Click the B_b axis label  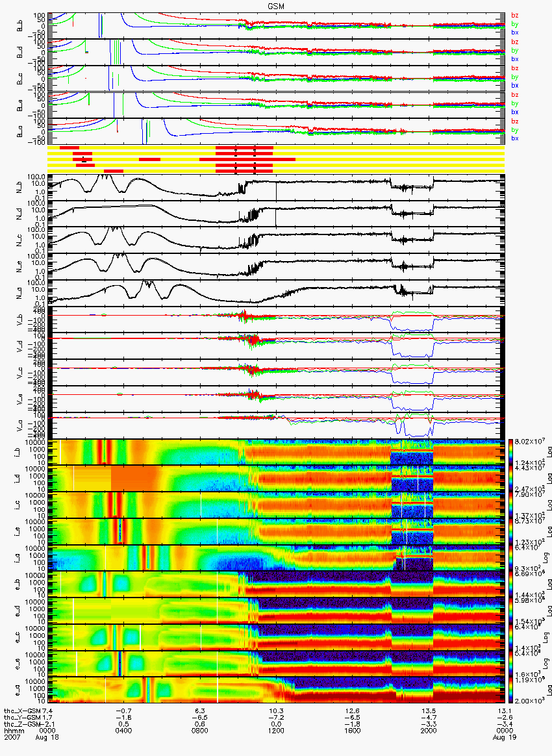[x=19, y=25]
